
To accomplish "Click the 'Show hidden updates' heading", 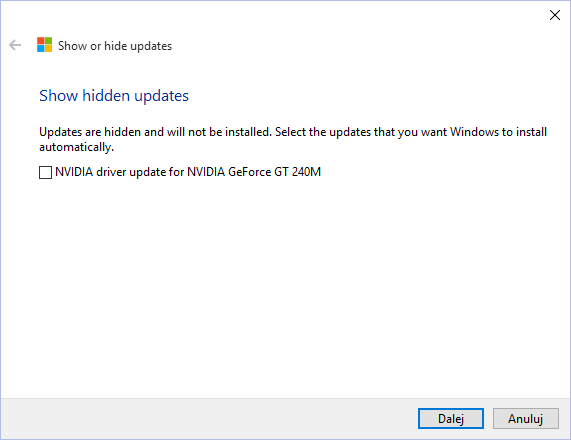I will tap(114, 96).
